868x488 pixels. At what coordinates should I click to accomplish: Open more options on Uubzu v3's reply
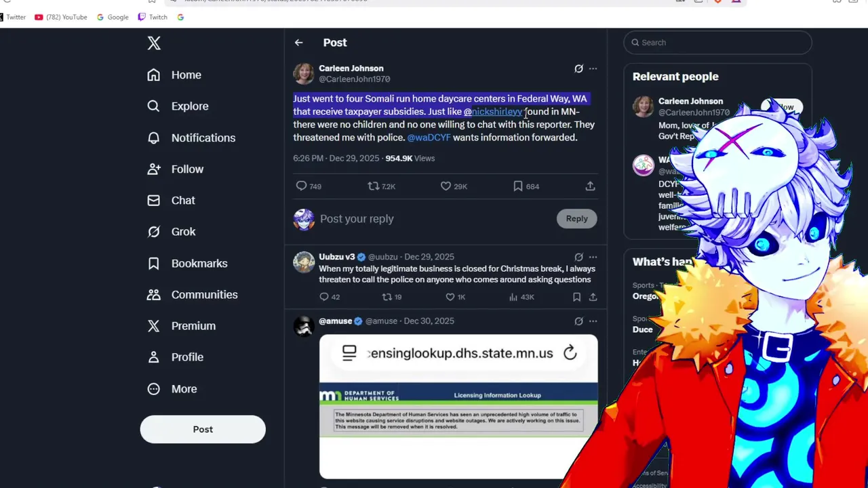[x=593, y=257]
